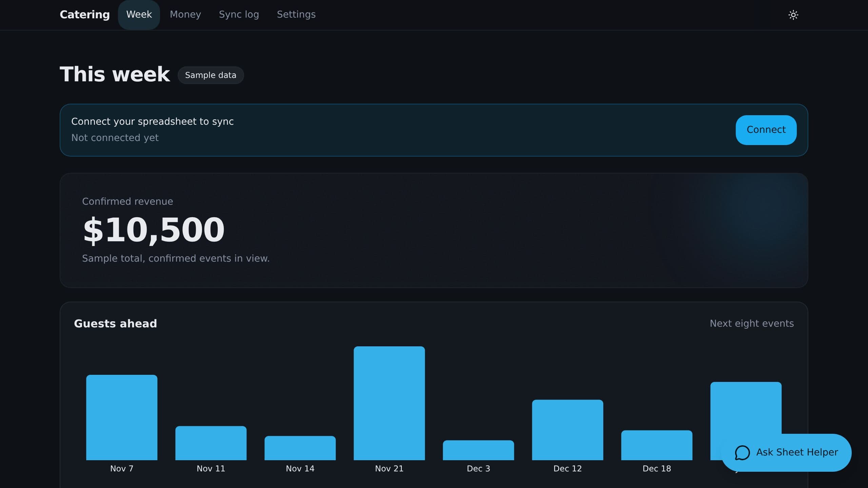Open the Sync log tab
Image resolution: width=868 pixels, height=488 pixels.
click(x=239, y=15)
